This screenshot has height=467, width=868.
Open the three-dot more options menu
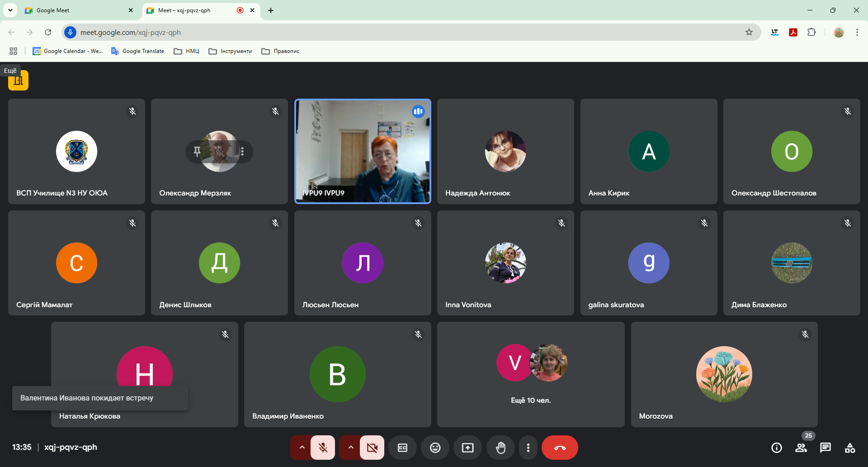528,448
